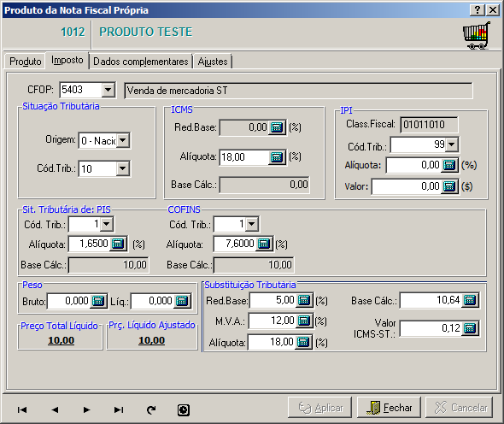Open the Dados complementares tab

coord(140,62)
